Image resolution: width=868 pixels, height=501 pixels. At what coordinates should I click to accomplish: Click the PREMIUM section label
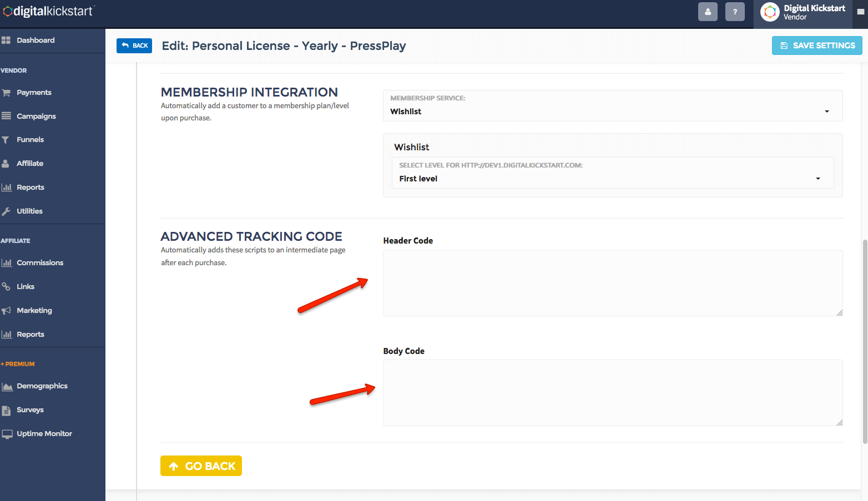[18, 364]
